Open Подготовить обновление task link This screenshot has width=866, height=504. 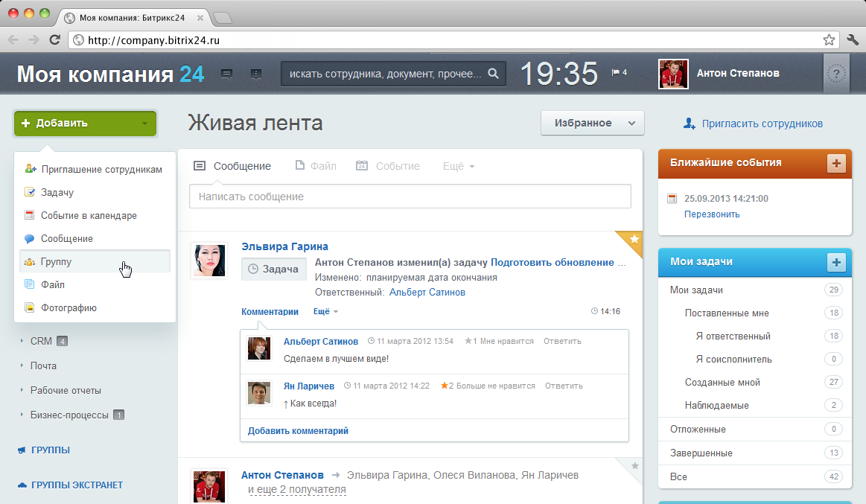point(553,262)
